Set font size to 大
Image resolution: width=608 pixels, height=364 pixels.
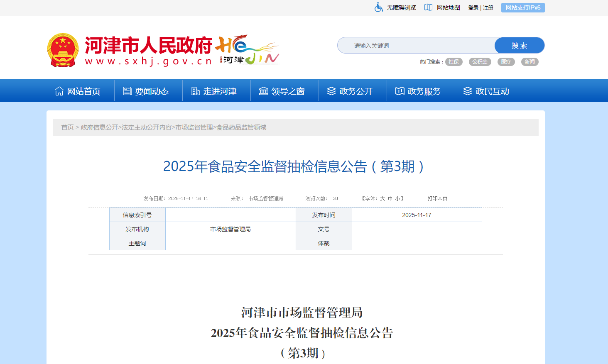click(382, 199)
